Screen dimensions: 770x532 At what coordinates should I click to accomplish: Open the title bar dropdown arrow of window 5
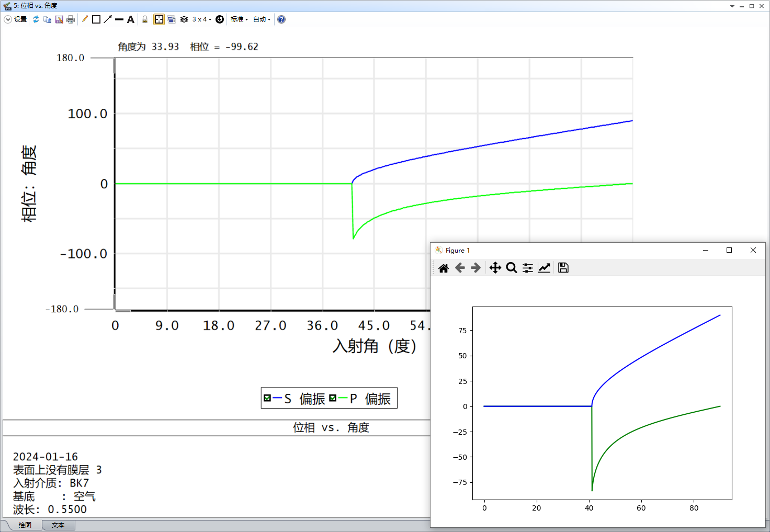[732, 6]
